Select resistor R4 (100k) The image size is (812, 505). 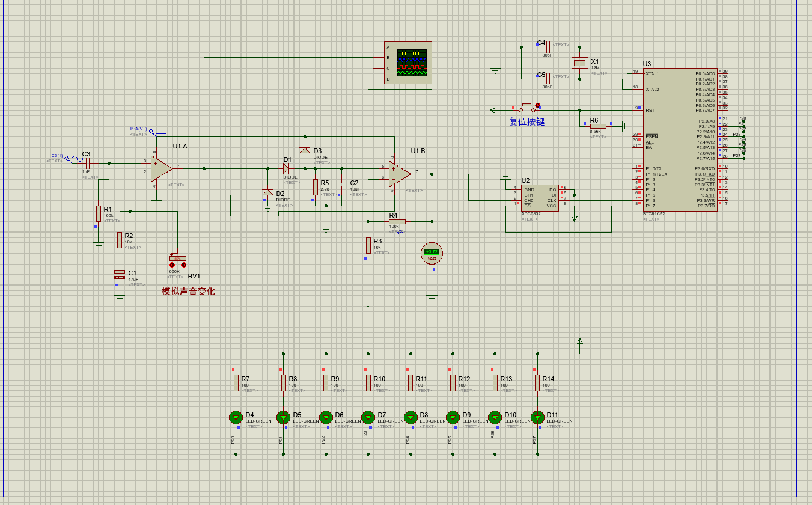click(397, 222)
